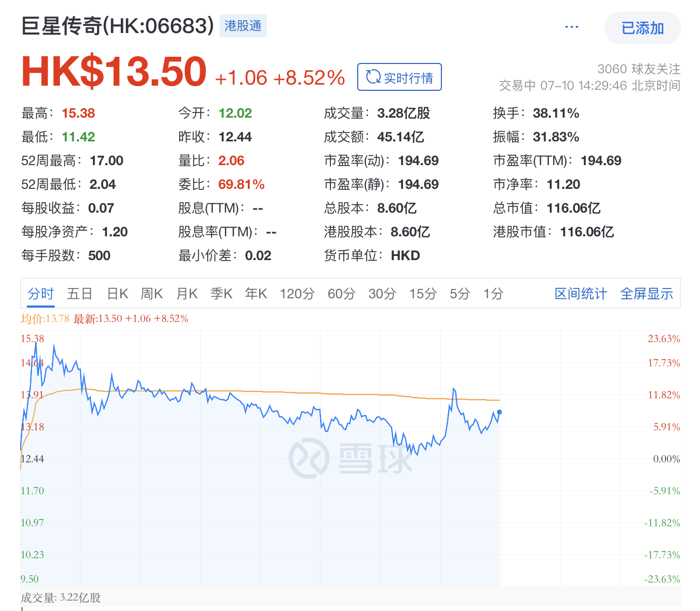Image resolution: width=700 pixels, height=611 pixels.
Task: Click the 成交量 value 3.28亿股
Action: tap(404, 113)
